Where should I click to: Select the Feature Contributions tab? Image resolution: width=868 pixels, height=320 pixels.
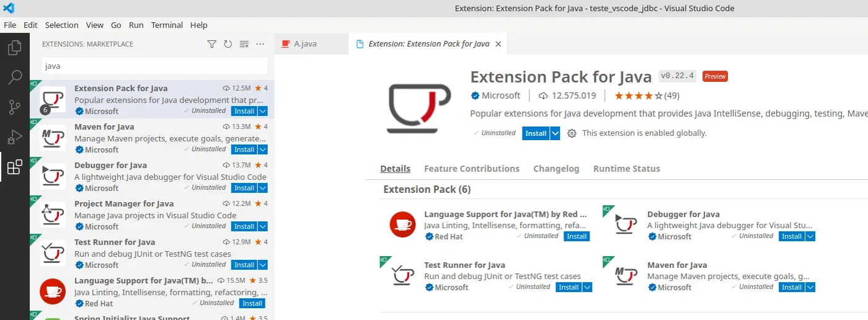tap(472, 169)
